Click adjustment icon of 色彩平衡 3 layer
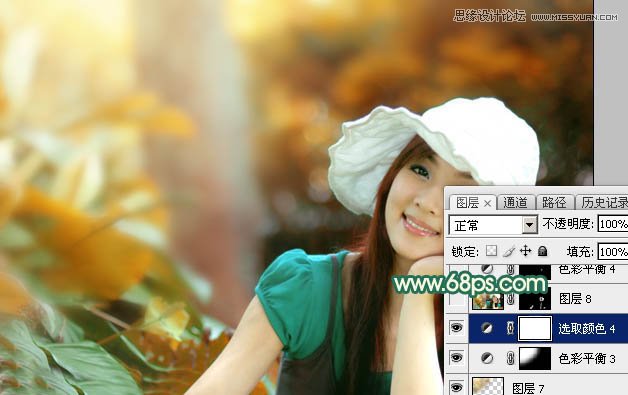Screen dimensions: 628x395 [x=487, y=358]
